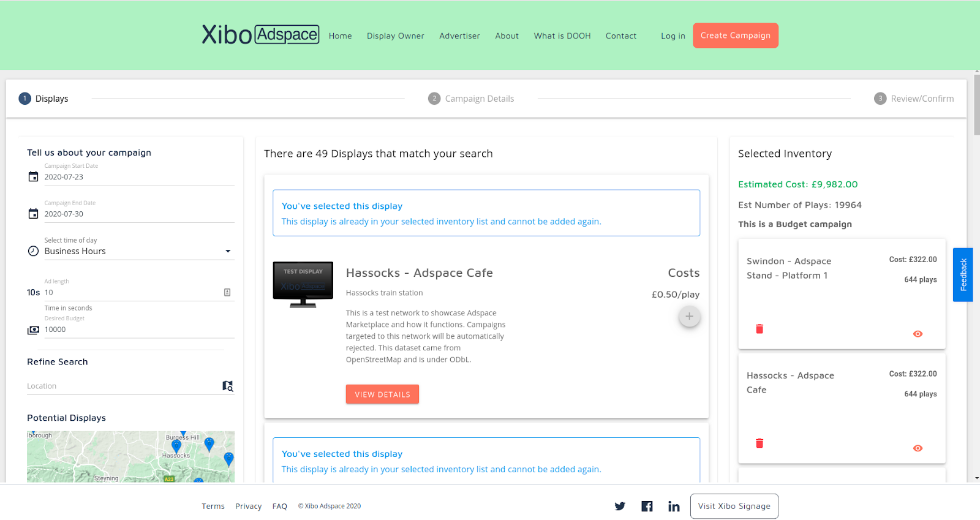Click VIEW DETAILS for Hassocks Adspace Cafe
This screenshot has width=980, height=520.
click(x=382, y=394)
